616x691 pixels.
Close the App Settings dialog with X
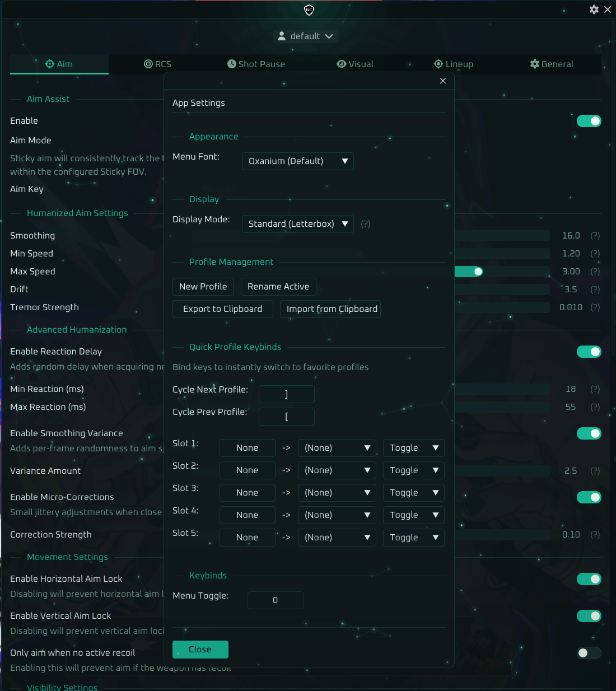click(x=443, y=81)
